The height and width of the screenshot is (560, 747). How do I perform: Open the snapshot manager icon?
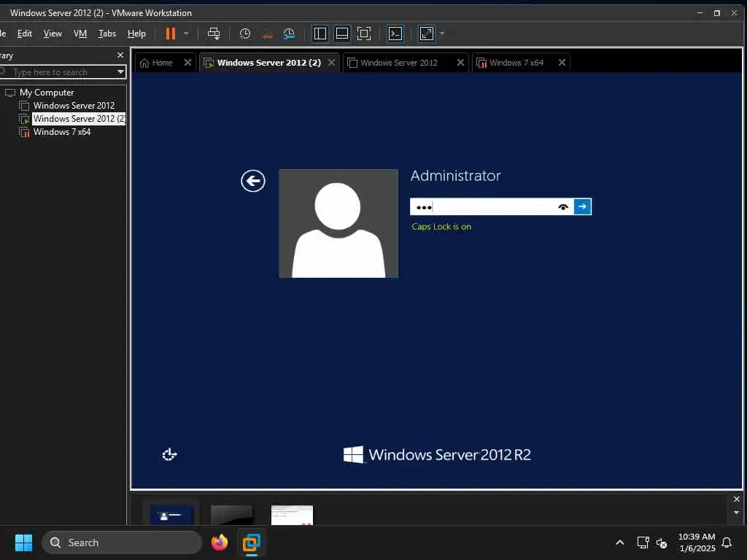(289, 34)
